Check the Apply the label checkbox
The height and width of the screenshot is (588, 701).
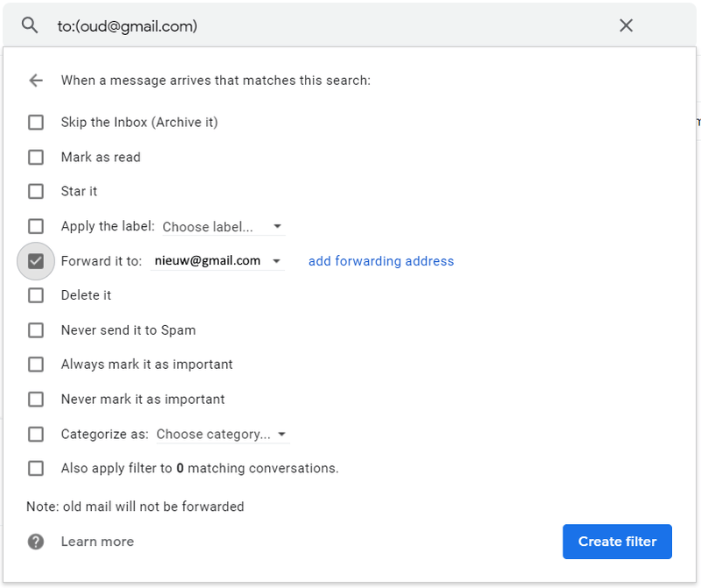coord(36,226)
